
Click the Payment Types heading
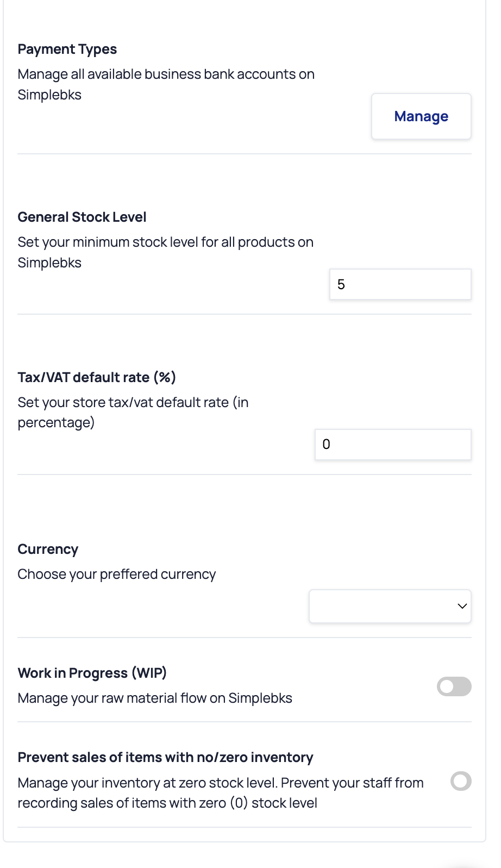67,49
